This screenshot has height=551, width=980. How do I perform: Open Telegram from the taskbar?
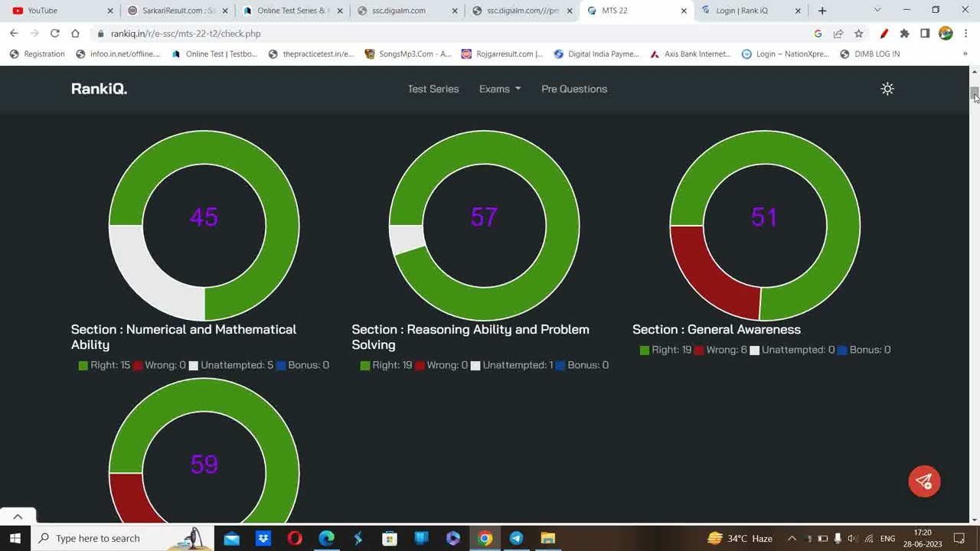pyautogui.click(x=516, y=539)
